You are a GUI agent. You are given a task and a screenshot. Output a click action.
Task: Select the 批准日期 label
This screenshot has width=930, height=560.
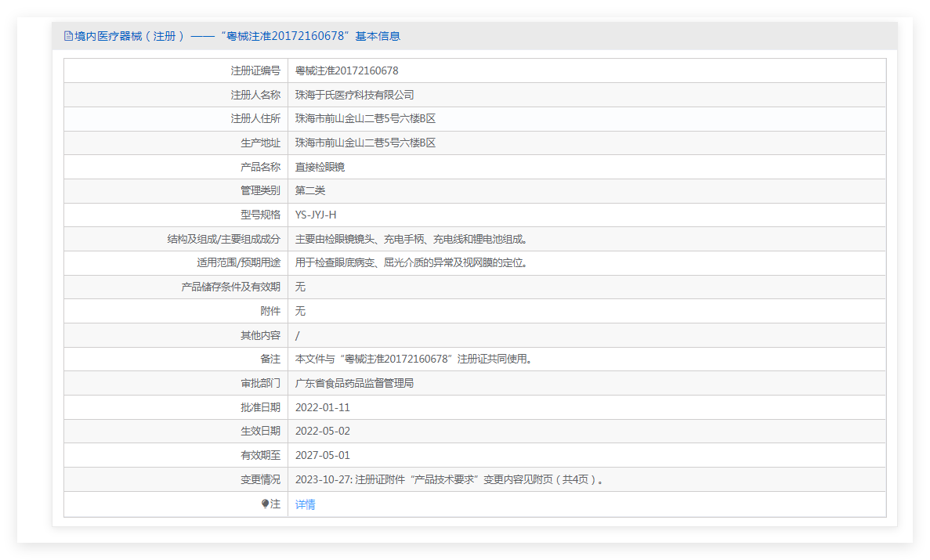(x=260, y=407)
